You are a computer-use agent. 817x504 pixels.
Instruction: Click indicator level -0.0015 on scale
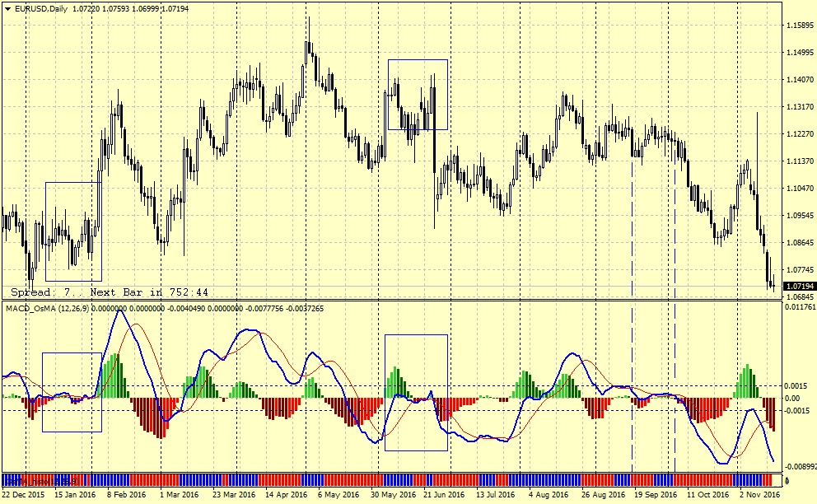click(x=796, y=411)
